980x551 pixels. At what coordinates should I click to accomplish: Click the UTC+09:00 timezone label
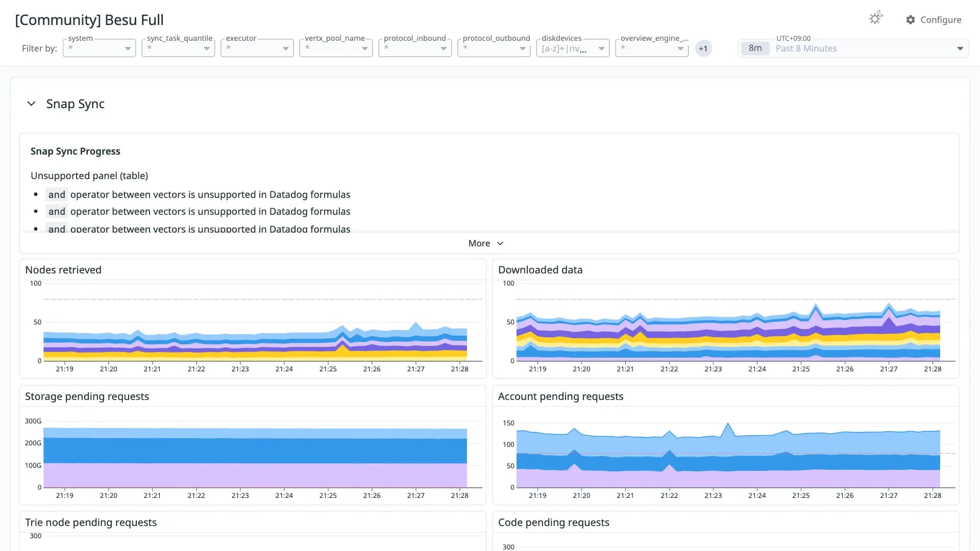(x=793, y=38)
